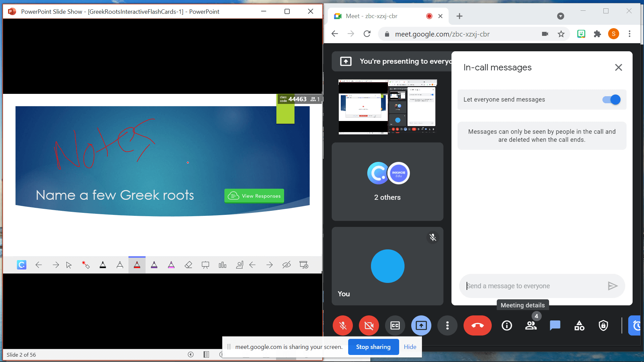Click Stop sharing screen button
Screen dimensions: 644x362
(x=373, y=347)
